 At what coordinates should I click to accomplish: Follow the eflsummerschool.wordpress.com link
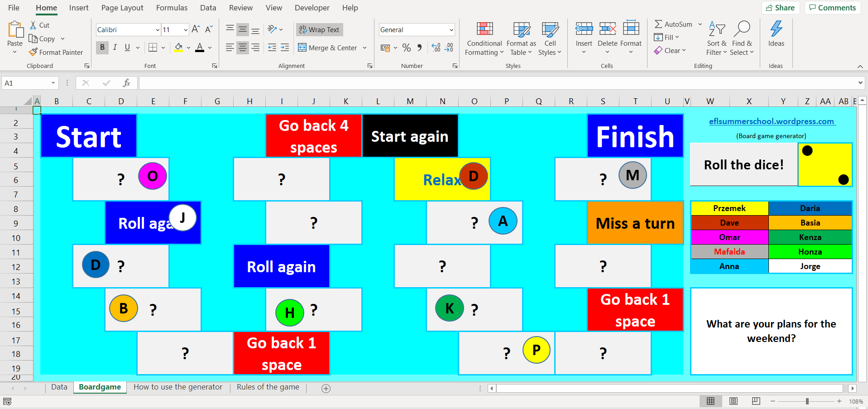coord(772,121)
